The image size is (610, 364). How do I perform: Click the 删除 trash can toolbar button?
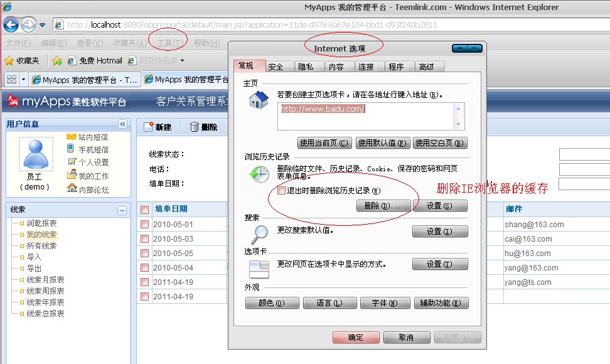pyautogui.click(x=203, y=127)
